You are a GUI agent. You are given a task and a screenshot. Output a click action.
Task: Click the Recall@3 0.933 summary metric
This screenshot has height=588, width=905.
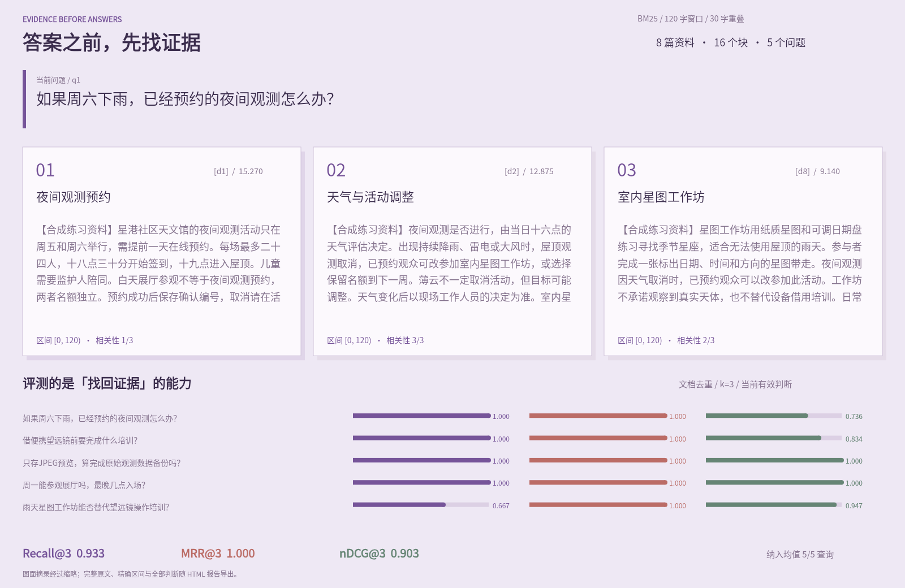[64, 554]
